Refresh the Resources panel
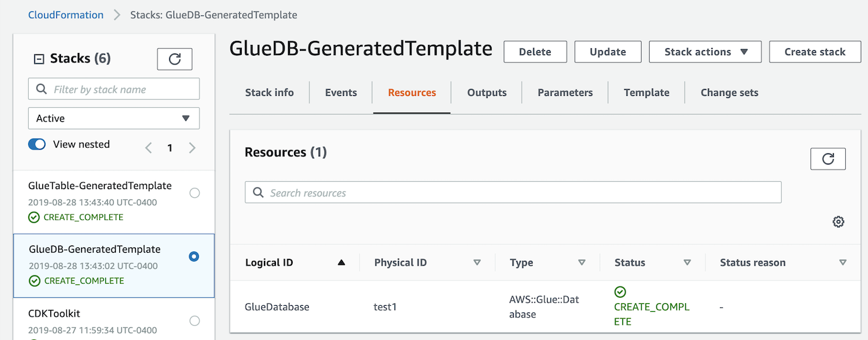The width and height of the screenshot is (868, 340). pos(828,159)
